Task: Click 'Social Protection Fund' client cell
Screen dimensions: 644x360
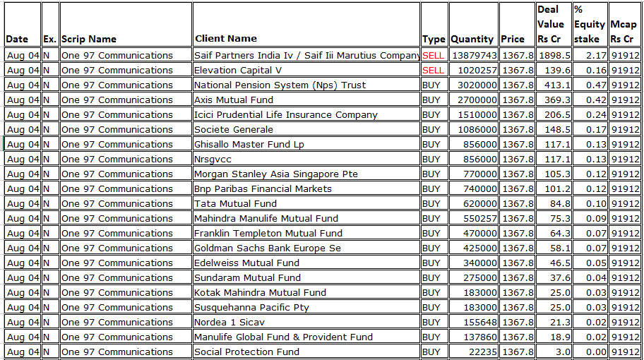Action: pyautogui.click(x=306, y=352)
